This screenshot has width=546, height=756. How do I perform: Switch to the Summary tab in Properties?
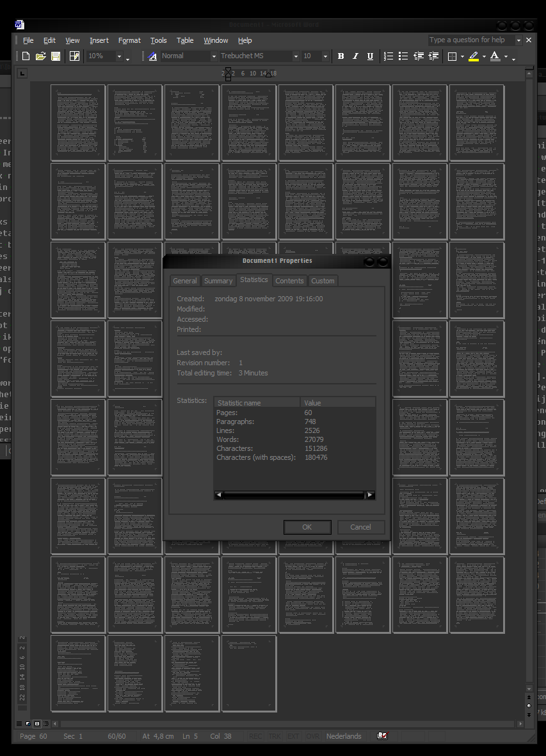(218, 281)
